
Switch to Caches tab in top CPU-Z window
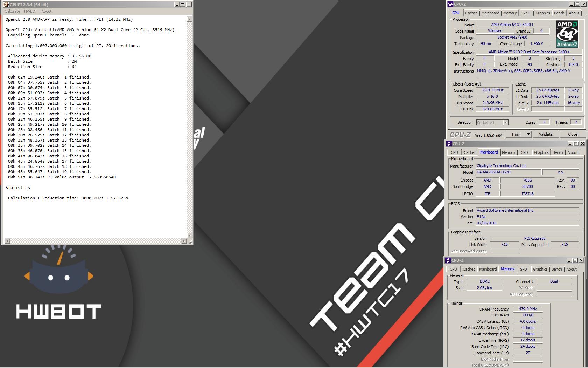(x=471, y=13)
